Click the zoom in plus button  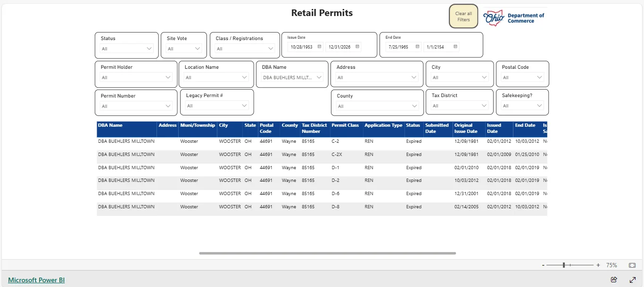(598, 265)
